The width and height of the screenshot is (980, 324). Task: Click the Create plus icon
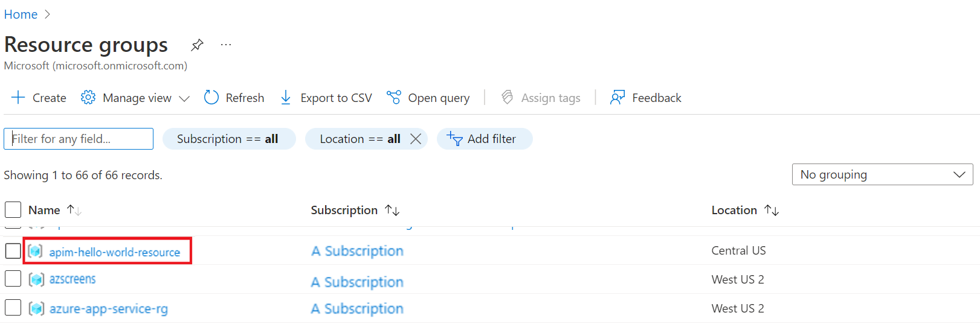coord(18,98)
